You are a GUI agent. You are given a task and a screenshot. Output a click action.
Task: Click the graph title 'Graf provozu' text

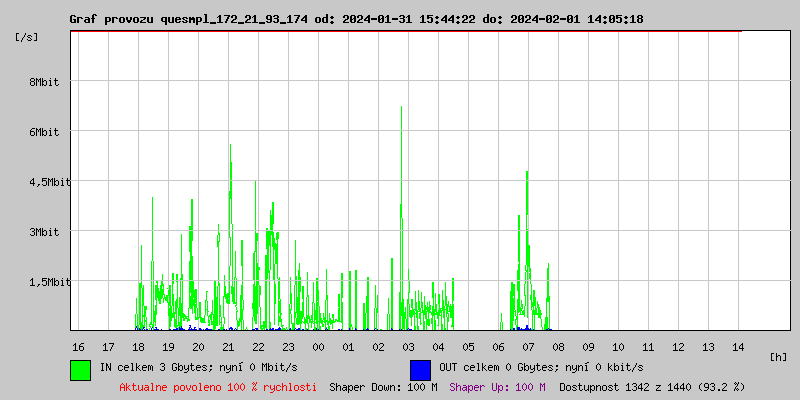pos(112,19)
